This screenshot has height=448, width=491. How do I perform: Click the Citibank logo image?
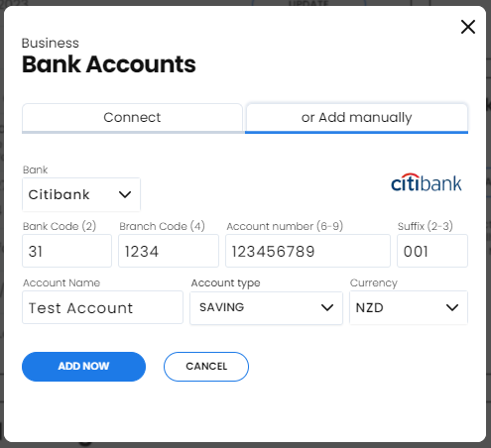[427, 182]
